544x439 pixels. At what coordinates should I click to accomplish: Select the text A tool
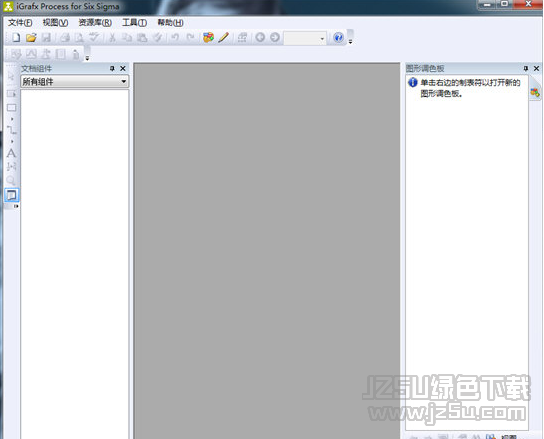[x=11, y=153]
